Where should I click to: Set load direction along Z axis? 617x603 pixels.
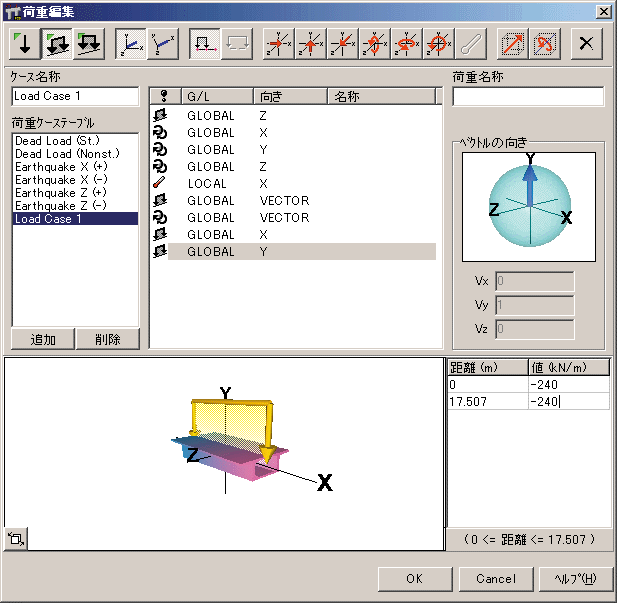[x=342, y=44]
